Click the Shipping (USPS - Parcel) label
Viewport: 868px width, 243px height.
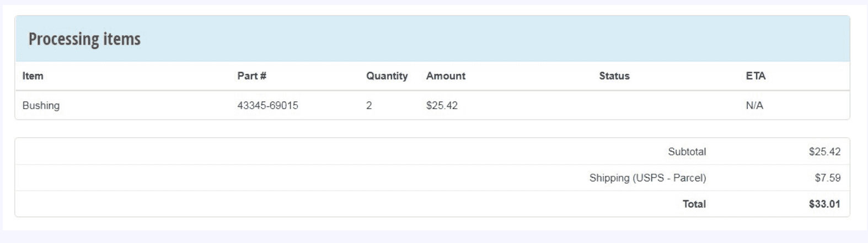(647, 178)
